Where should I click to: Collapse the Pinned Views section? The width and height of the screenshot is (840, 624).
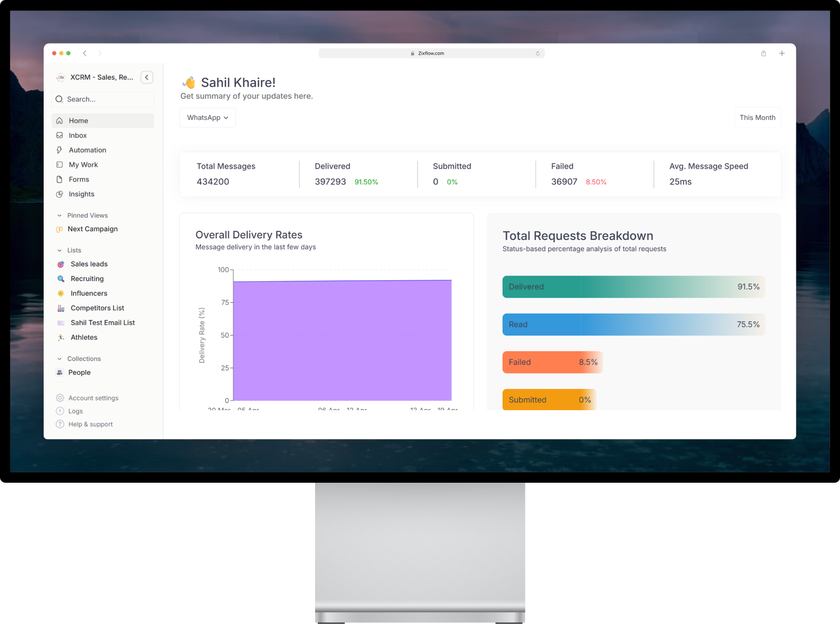(x=60, y=215)
